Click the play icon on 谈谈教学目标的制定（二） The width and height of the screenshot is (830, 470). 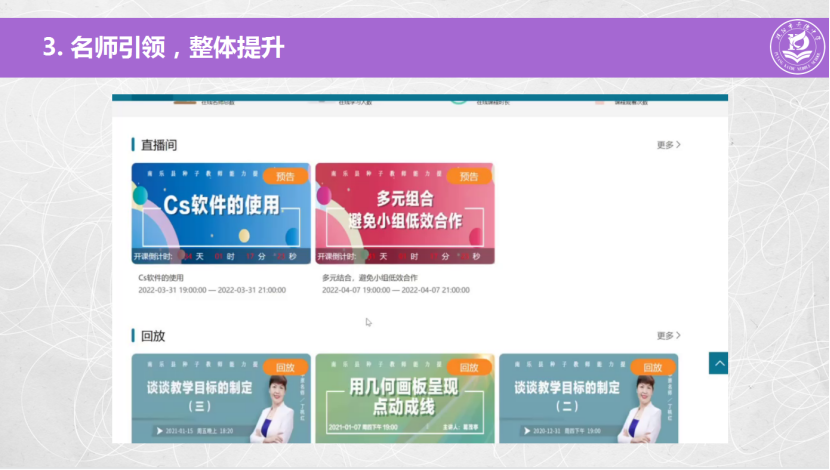pos(526,431)
